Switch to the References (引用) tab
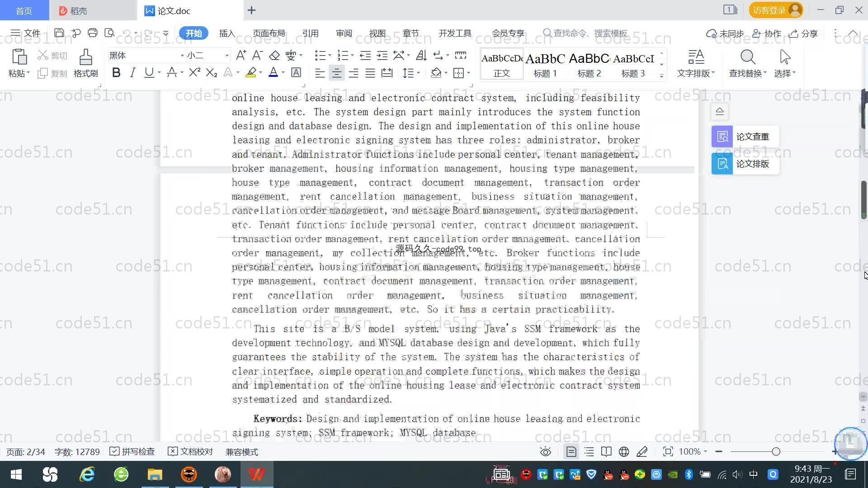The width and height of the screenshot is (868, 488). tap(310, 33)
